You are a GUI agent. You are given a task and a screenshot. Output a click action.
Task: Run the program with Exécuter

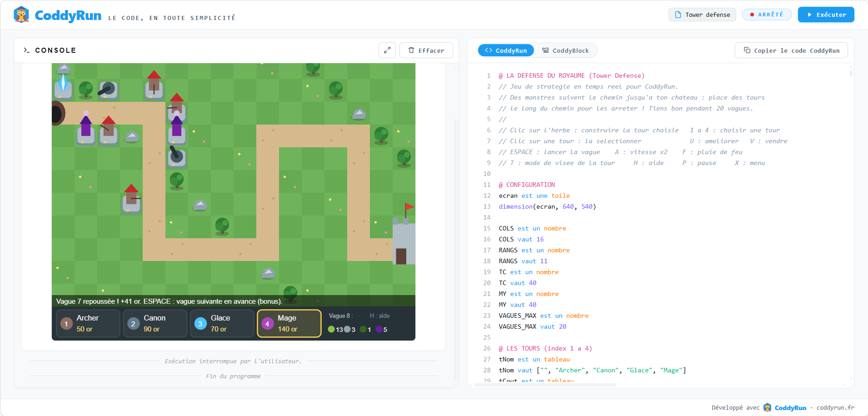pos(826,15)
